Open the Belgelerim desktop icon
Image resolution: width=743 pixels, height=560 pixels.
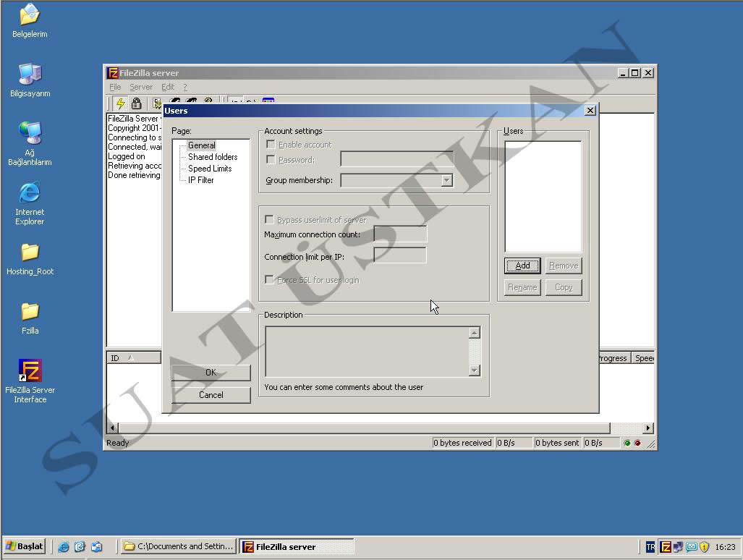pos(30,21)
